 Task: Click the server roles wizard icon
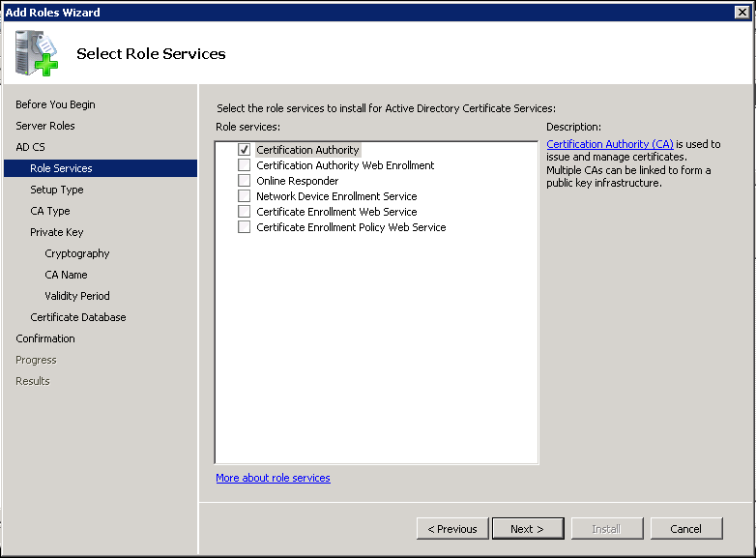tap(37, 53)
